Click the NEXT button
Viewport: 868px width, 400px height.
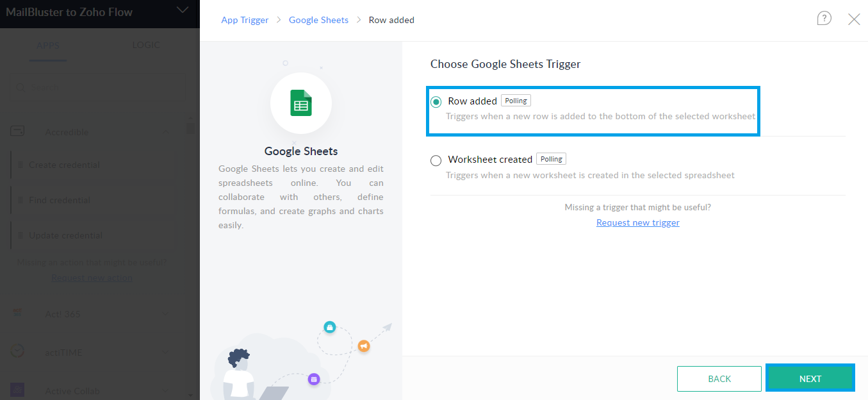[810, 378]
